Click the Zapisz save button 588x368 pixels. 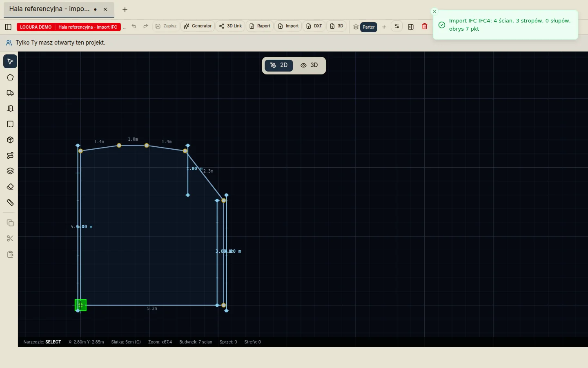click(166, 26)
